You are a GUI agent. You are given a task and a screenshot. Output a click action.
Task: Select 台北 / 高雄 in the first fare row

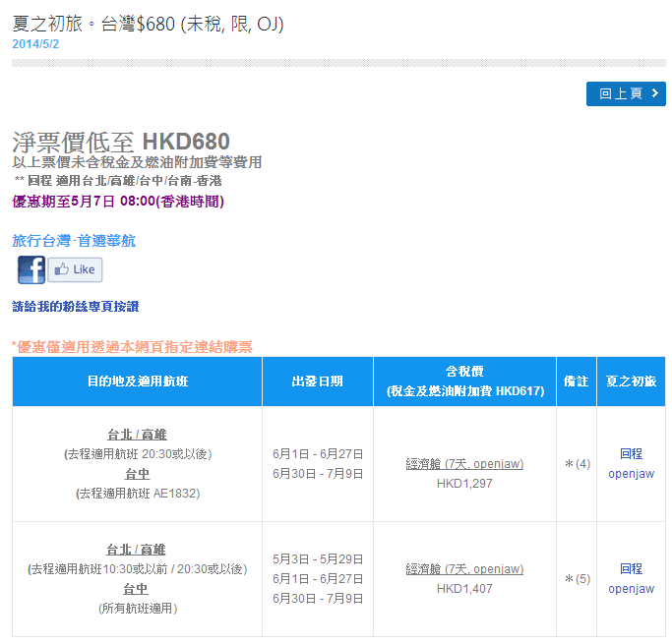(137, 435)
